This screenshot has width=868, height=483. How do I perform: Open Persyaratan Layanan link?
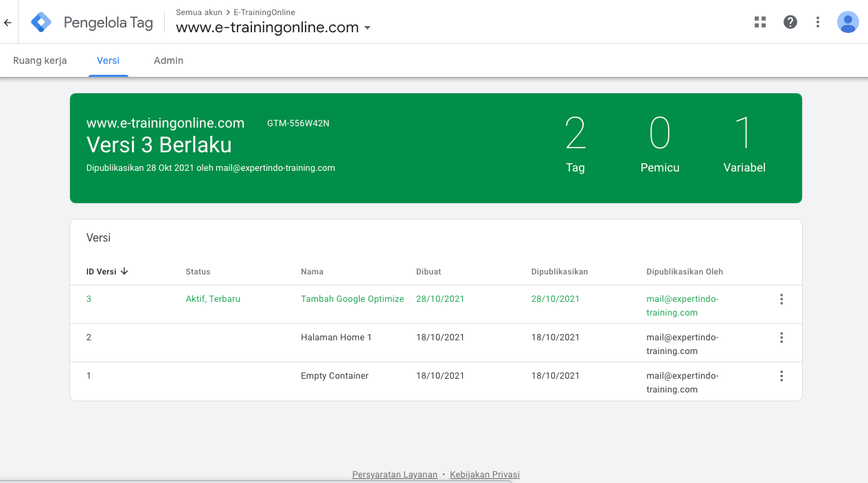coord(395,474)
